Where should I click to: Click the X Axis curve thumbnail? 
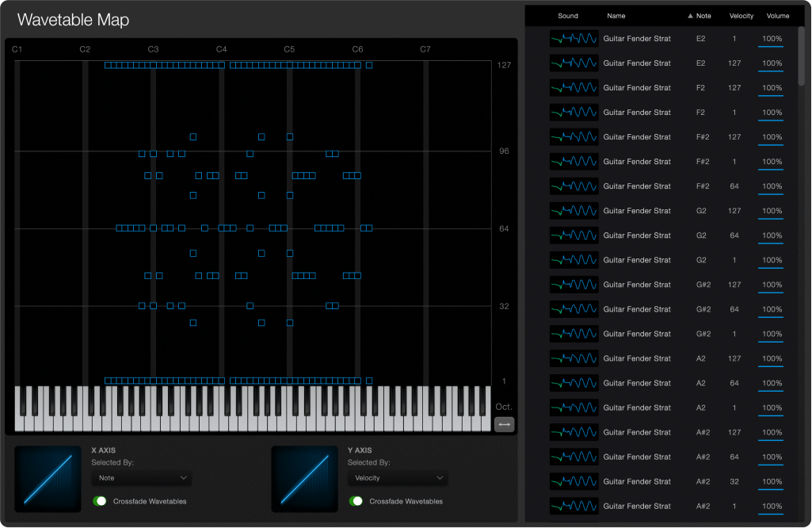pos(48,479)
